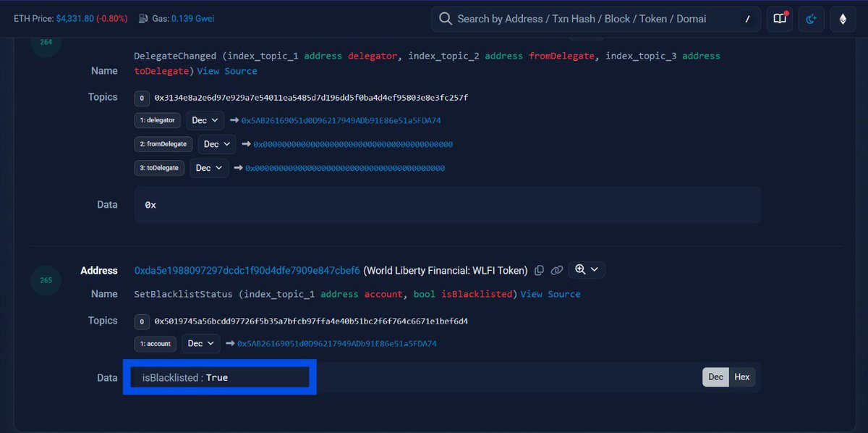Open the toDelegate zero address link
This screenshot has width=868, height=433.
click(x=345, y=168)
